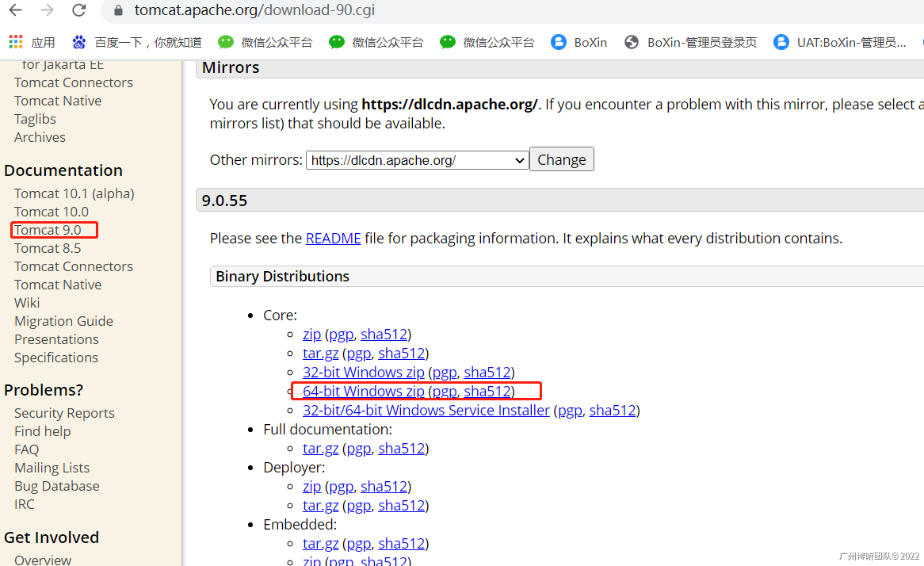Download the Deployer zip
Screen dimensions: 924x566
311,487
